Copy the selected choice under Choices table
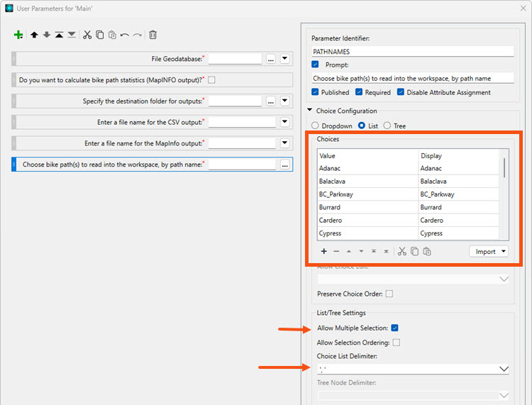 point(415,251)
